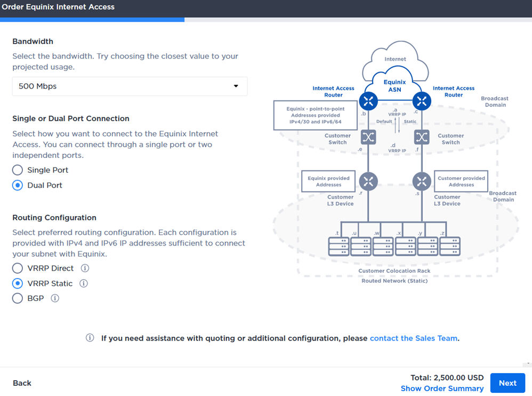Image resolution: width=532 pixels, height=396 pixels.
Task: Click the Order Equinix Internet Access title
Action: 58,7
